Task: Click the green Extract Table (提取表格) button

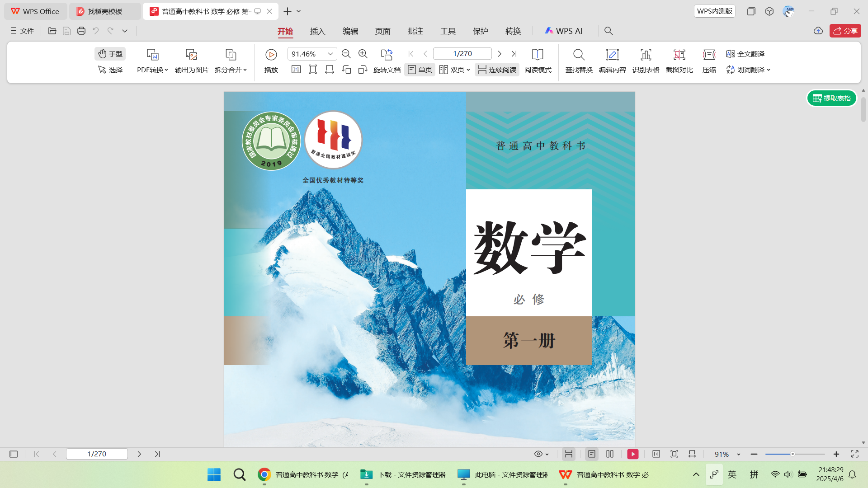Action: coord(832,98)
